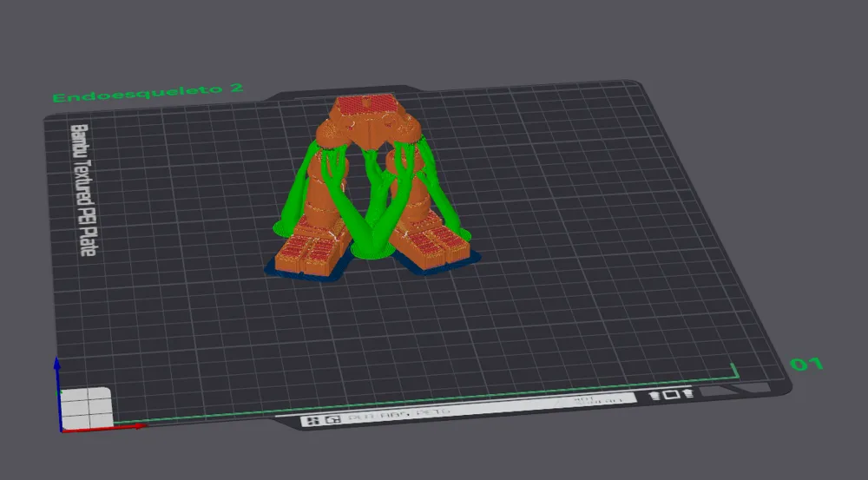Screen dimensions: 868x480
Task: Click the Endoesqueleto 2 plate name
Action: [x=148, y=94]
